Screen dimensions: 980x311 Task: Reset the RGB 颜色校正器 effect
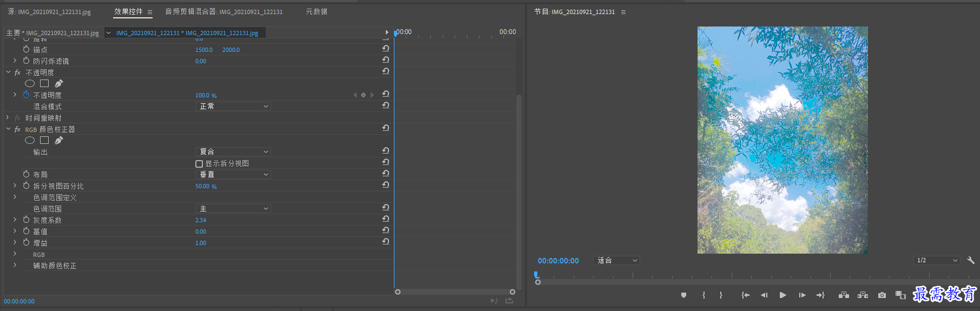pyautogui.click(x=386, y=128)
